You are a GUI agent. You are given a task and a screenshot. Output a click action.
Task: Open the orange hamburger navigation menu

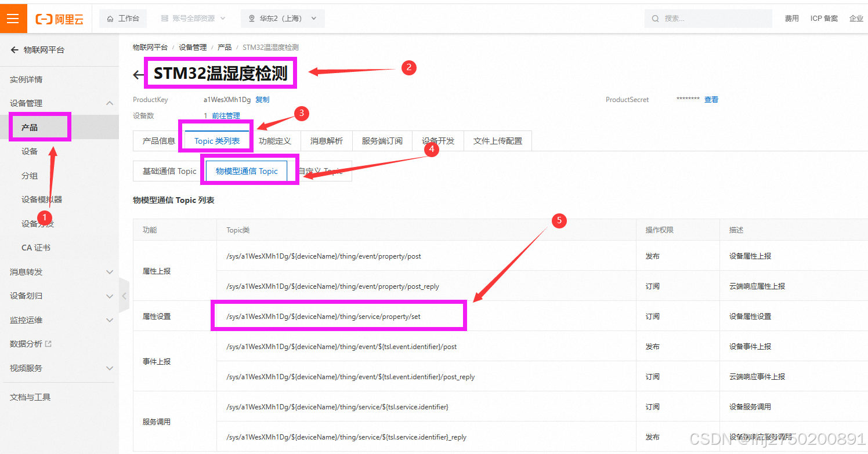(x=14, y=18)
